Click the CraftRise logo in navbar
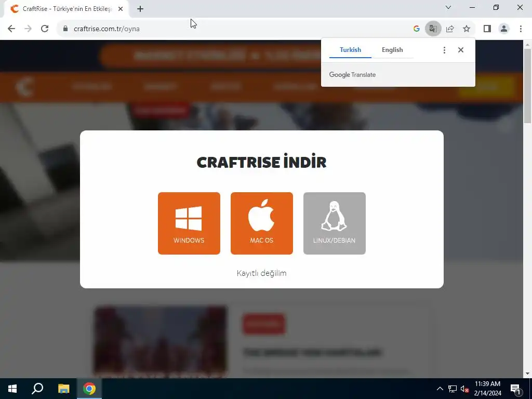 coord(25,87)
